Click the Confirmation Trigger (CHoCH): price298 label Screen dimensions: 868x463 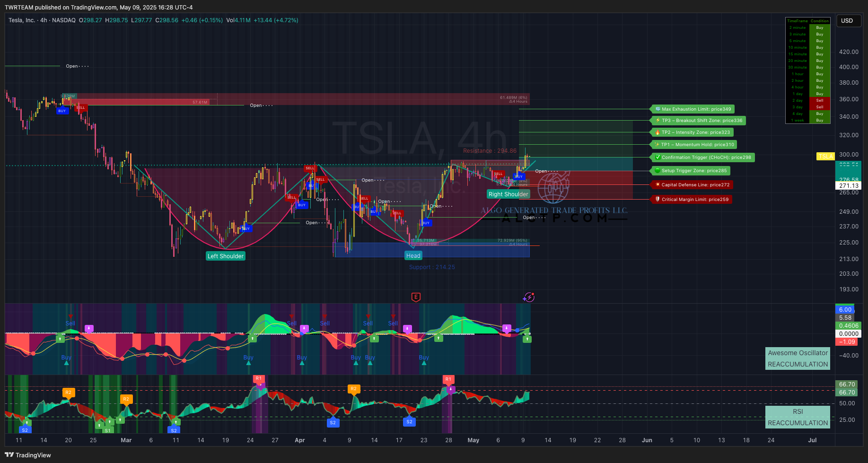(x=702, y=157)
